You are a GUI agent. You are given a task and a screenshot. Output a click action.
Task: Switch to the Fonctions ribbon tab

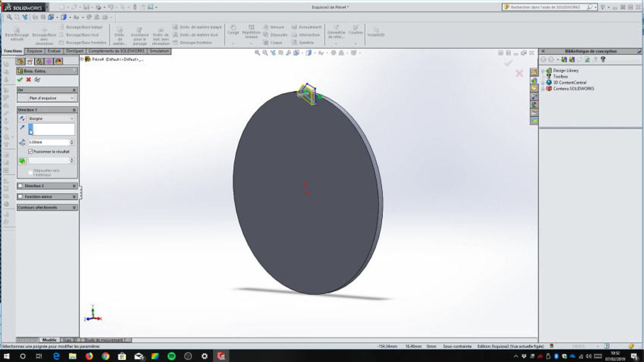coord(13,51)
